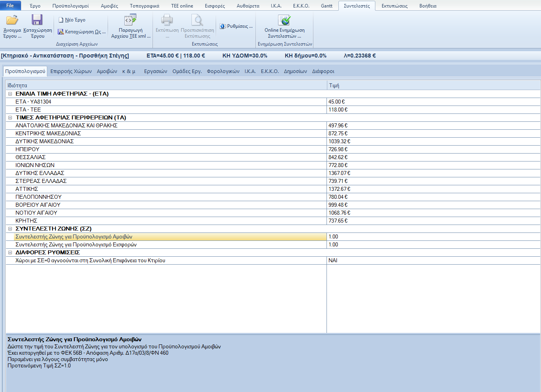541x392 pixels.
Task: Click the Νέο Έργο document icon
Action: pyautogui.click(x=61, y=20)
